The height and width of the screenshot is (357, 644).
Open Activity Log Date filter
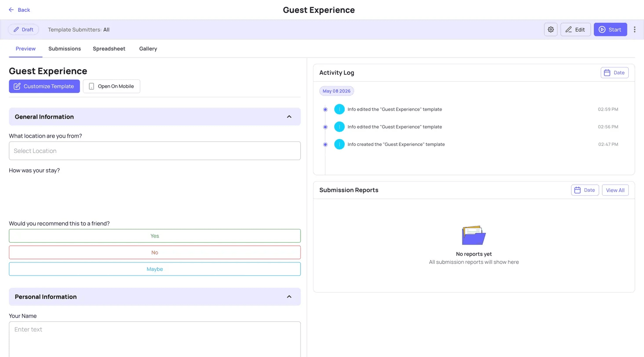(x=615, y=73)
